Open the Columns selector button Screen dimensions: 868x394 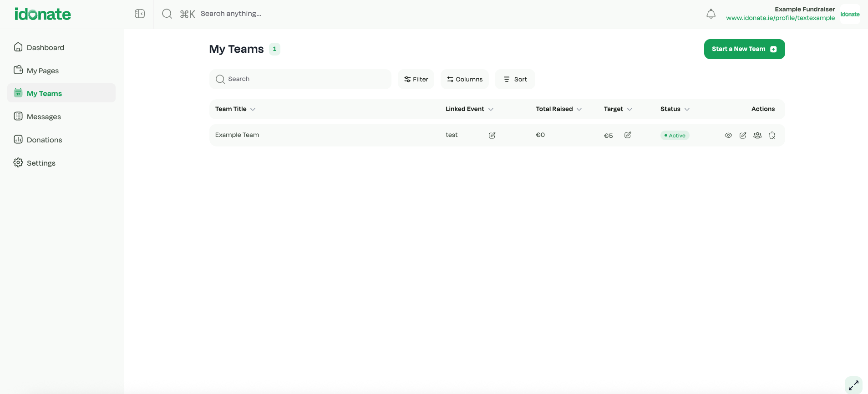[x=464, y=79]
